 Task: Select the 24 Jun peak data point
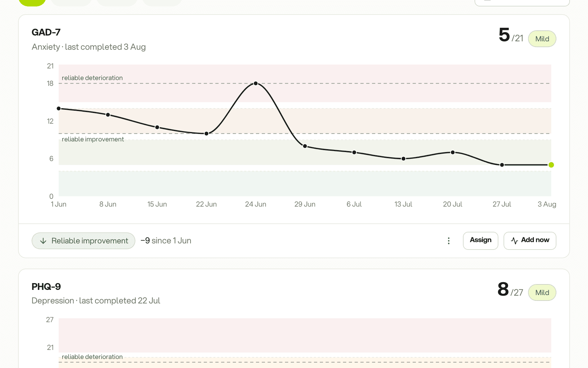click(256, 83)
